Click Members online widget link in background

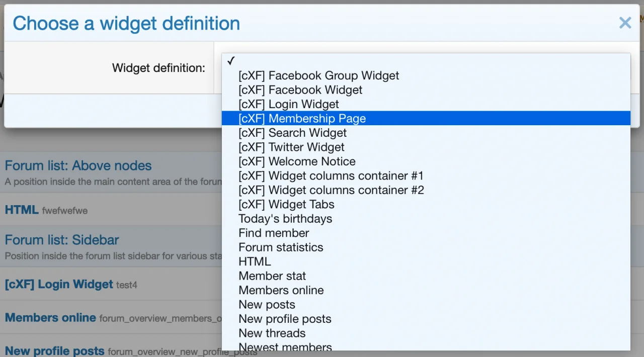[x=50, y=318]
